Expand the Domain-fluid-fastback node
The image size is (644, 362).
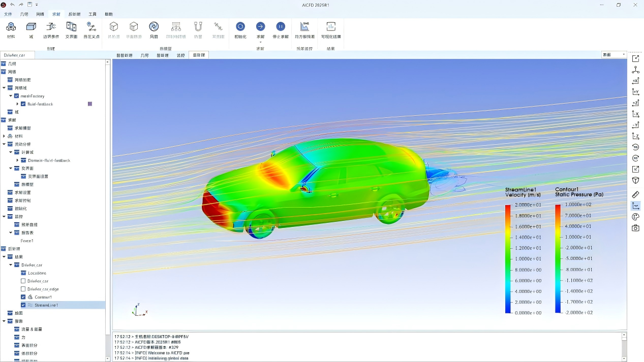pos(17,160)
